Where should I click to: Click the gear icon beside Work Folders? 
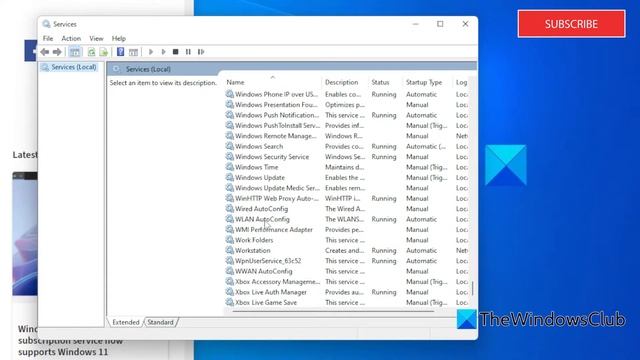coord(230,240)
